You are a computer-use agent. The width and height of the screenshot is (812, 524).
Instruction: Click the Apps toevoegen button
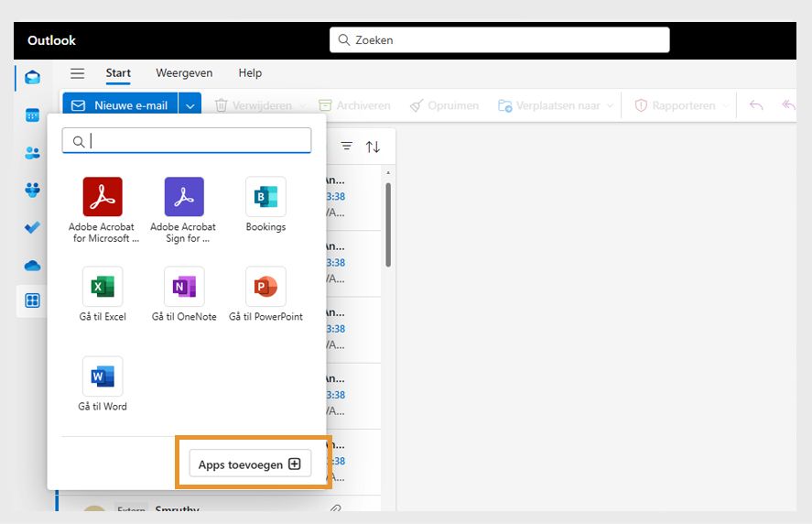point(250,464)
